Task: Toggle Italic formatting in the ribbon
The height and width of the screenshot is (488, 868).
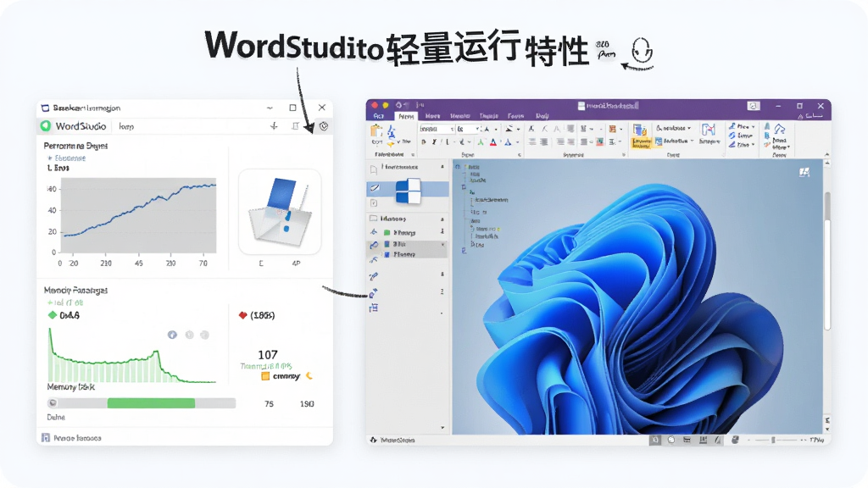Action: pyautogui.click(x=434, y=142)
